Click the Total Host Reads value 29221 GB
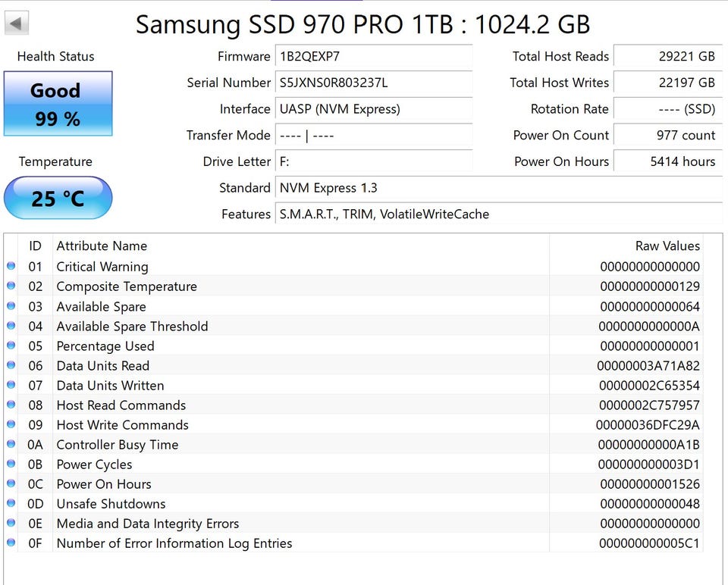The height and width of the screenshot is (585, 728). [x=667, y=56]
